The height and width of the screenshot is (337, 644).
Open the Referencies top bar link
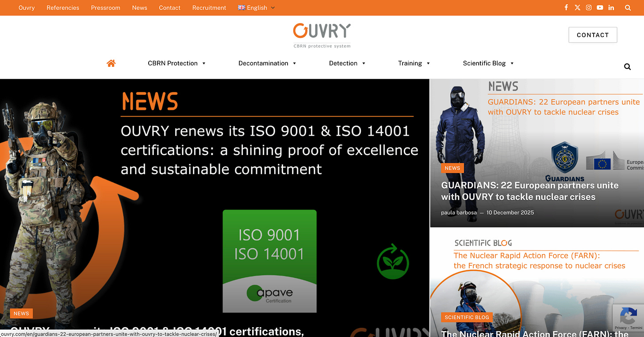[63, 8]
